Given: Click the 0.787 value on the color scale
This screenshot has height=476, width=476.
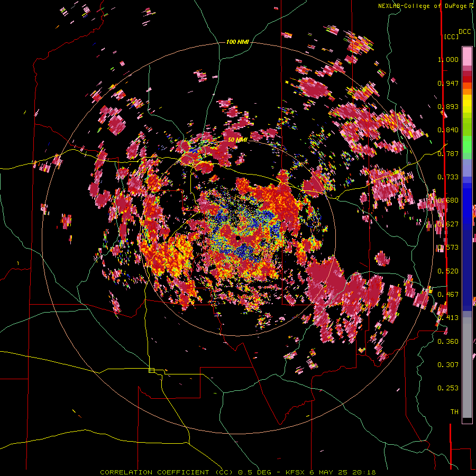Looking at the screenshot, I should tap(448, 153).
